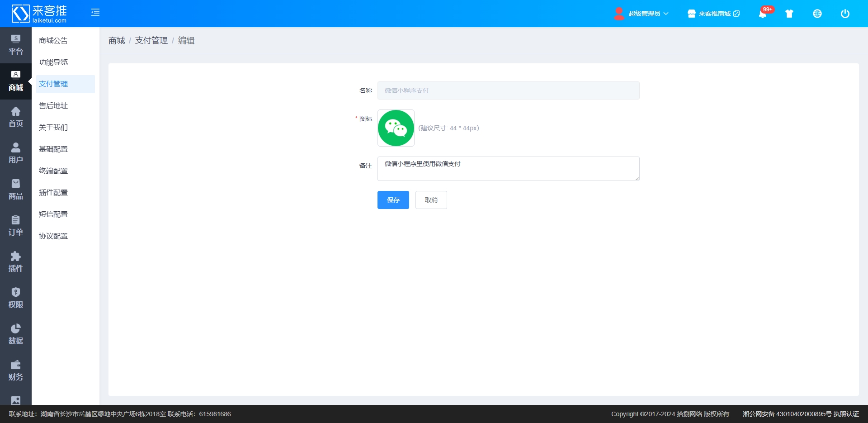This screenshot has height=423, width=868.
Task: Collapse the sidebar with hamburger icon
Action: tap(95, 13)
